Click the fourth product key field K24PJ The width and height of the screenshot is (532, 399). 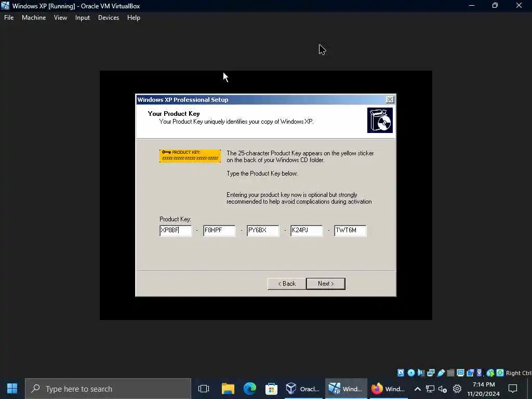tap(307, 230)
